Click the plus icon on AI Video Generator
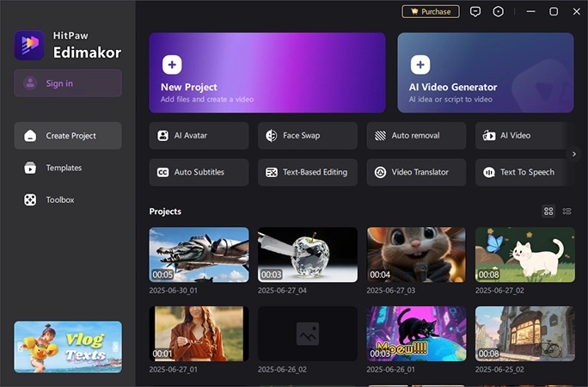This screenshot has height=387, width=588. (420, 64)
